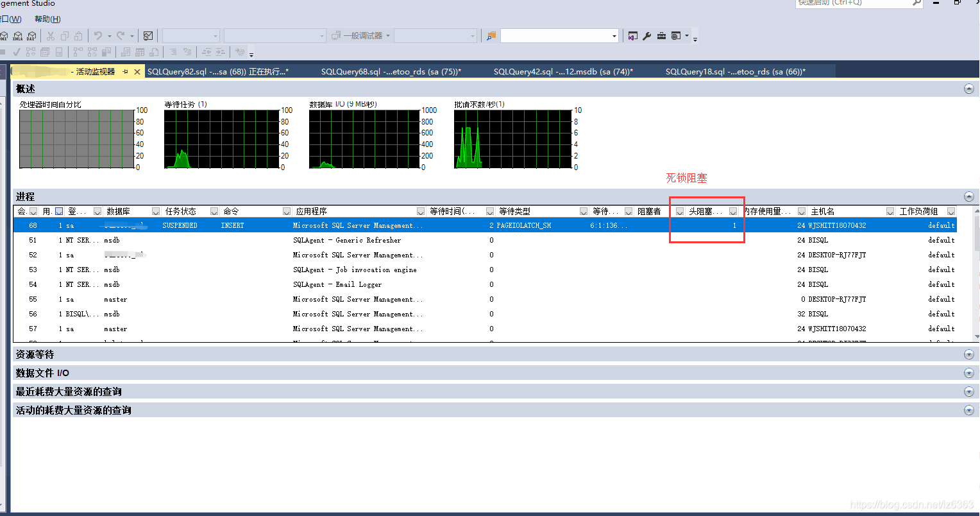This screenshot has height=516, width=980.
Task: Expand 最近耗费大量资源的查询 section chevron
Action: (968, 391)
